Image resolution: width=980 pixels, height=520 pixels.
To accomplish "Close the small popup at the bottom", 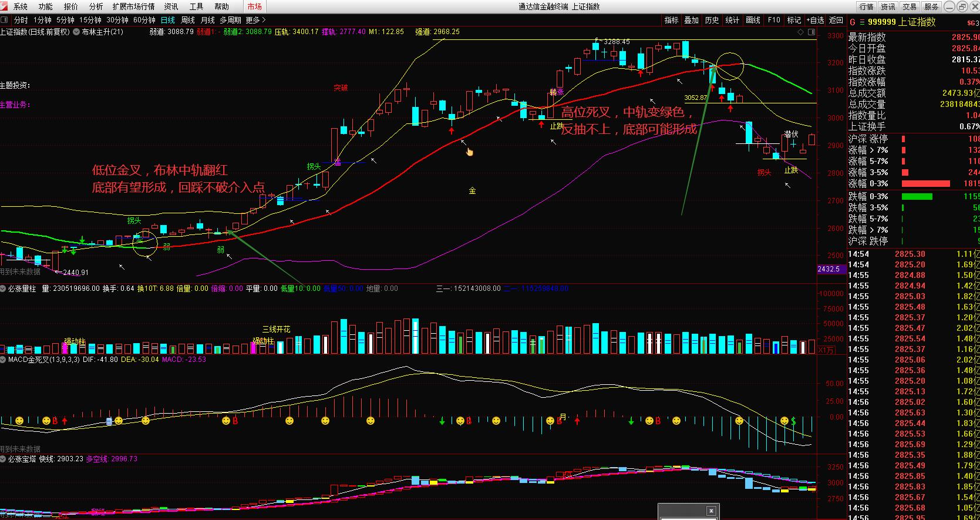I will coord(710,511).
